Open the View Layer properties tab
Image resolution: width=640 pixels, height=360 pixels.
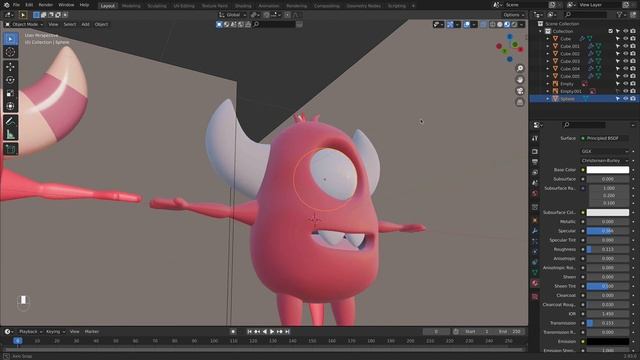(535, 173)
